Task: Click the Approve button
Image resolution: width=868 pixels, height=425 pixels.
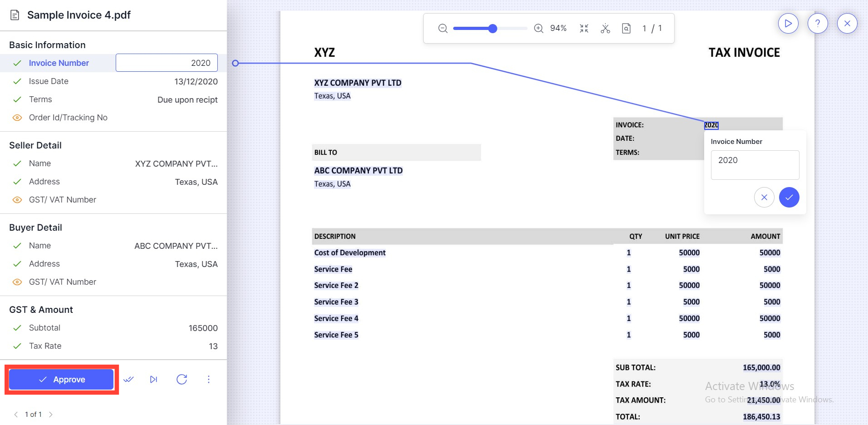Action: [61, 379]
